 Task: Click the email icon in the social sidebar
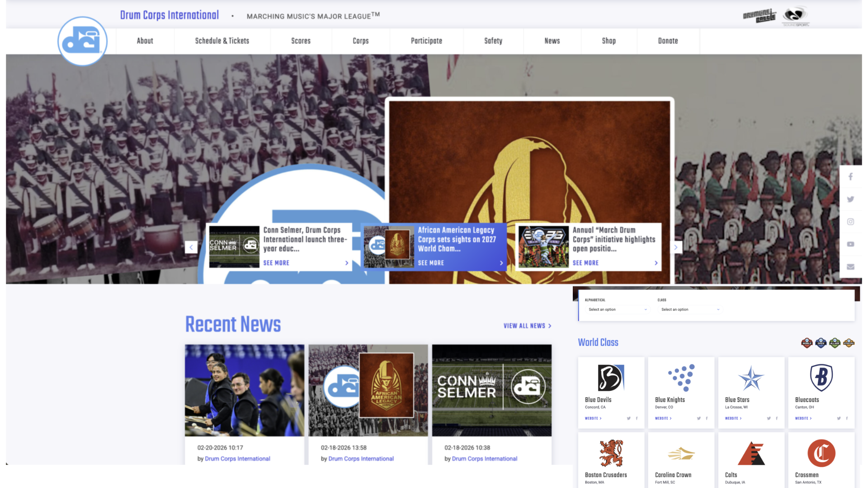(850, 267)
